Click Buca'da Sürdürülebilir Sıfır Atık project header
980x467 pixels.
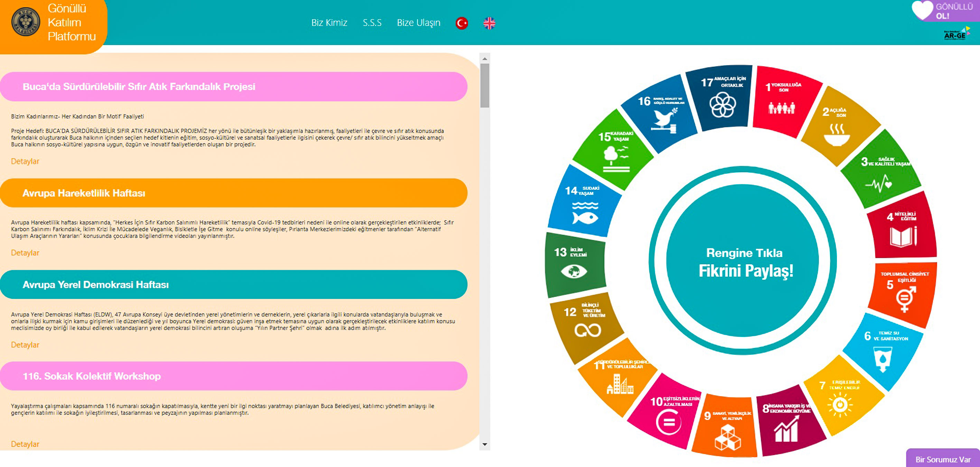pyautogui.click(x=234, y=87)
